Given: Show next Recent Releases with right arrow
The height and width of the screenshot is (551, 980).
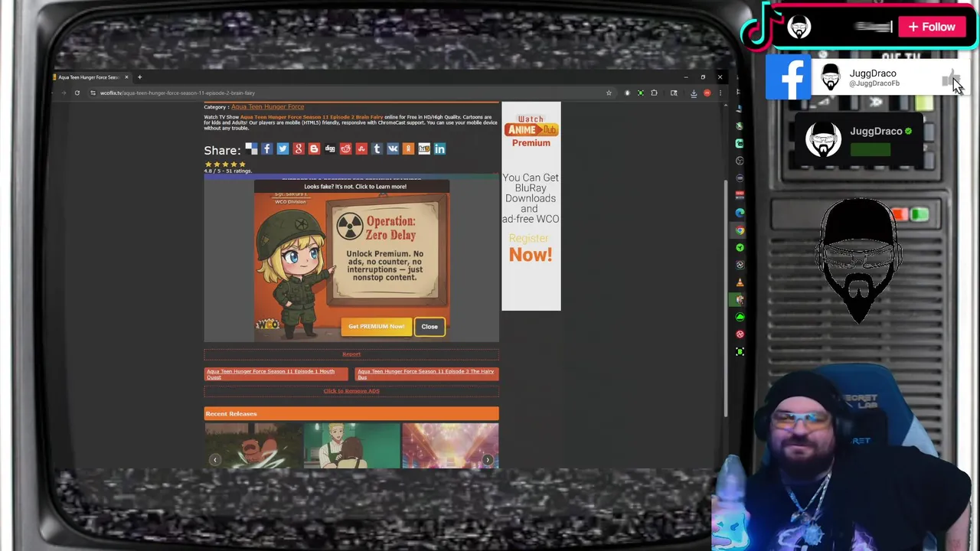Looking at the screenshot, I should 488,460.
